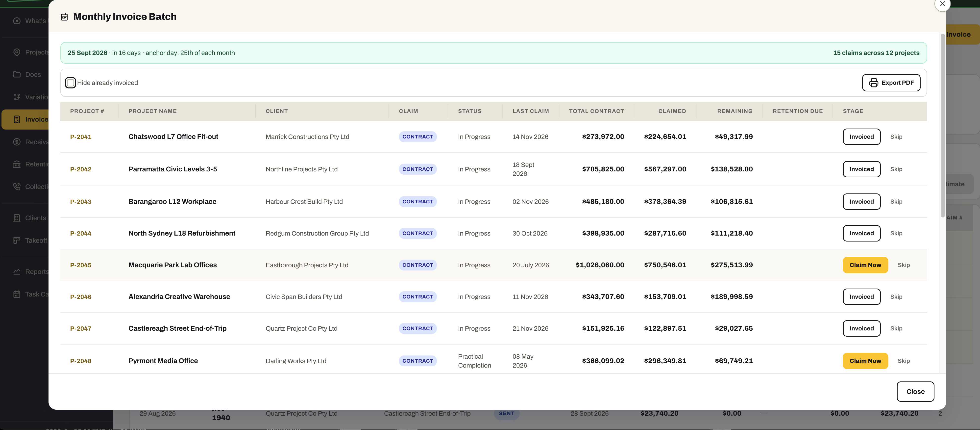Open the Collections phone icon in sidebar
980x430 pixels.
[x=17, y=187]
